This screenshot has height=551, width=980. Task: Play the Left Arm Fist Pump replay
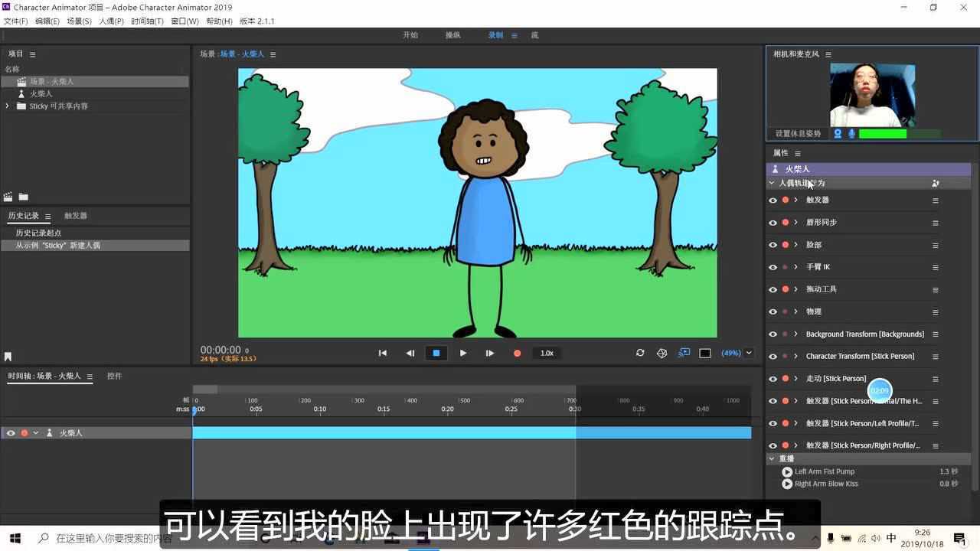click(787, 471)
